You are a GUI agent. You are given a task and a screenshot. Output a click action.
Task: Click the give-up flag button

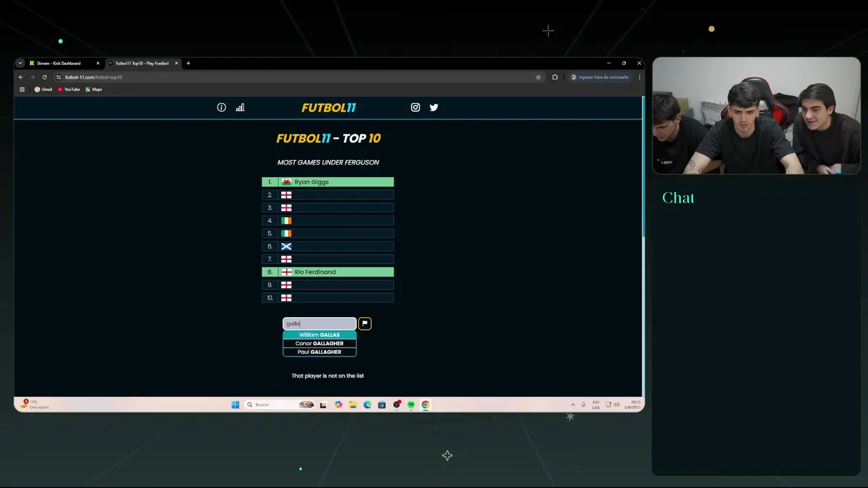coord(365,323)
